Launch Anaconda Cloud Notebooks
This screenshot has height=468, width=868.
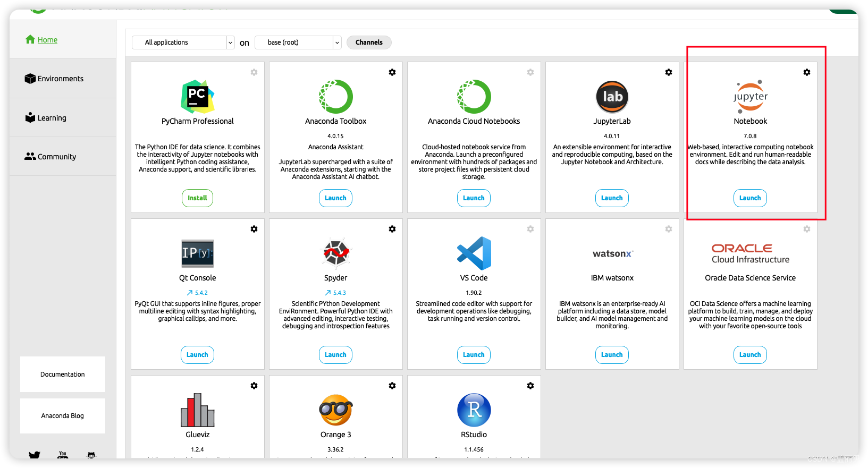point(474,198)
